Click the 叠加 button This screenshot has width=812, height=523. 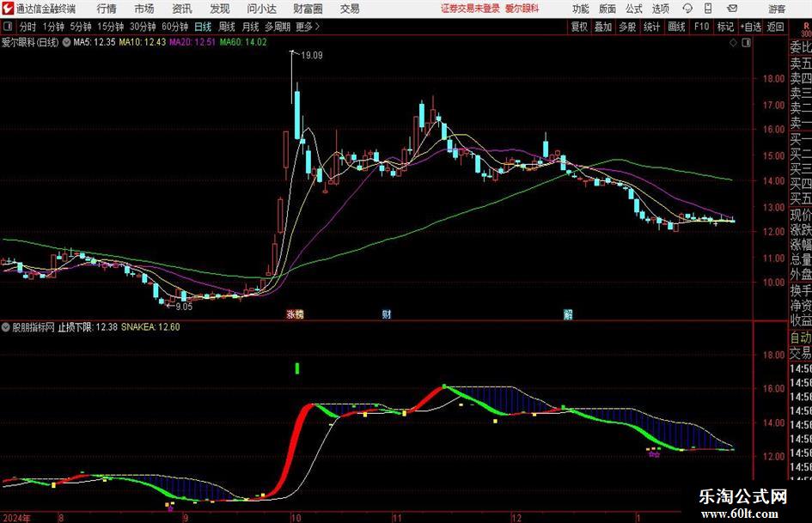603,27
